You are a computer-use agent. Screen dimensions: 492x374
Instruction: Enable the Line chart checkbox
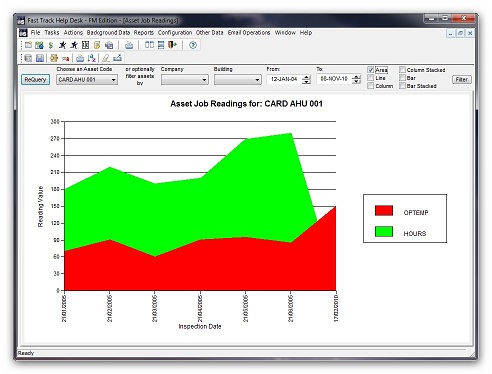pos(370,78)
